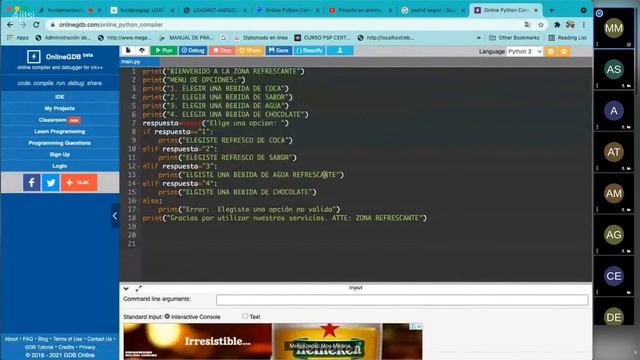This screenshot has height=360, width=640.
Task: Share on Twitter icon
Action: tap(51, 182)
